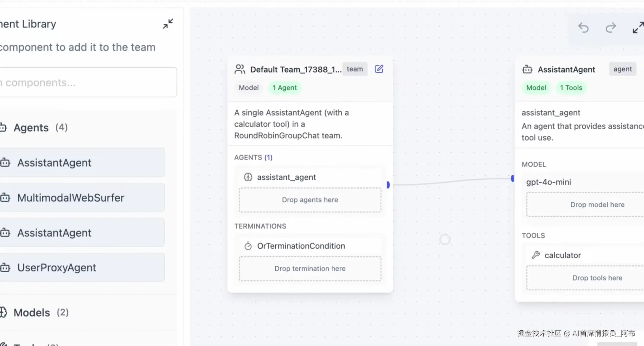Click the AssistantAgent node robot icon
This screenshot has width=644, height=346.
tap(527, 69)
